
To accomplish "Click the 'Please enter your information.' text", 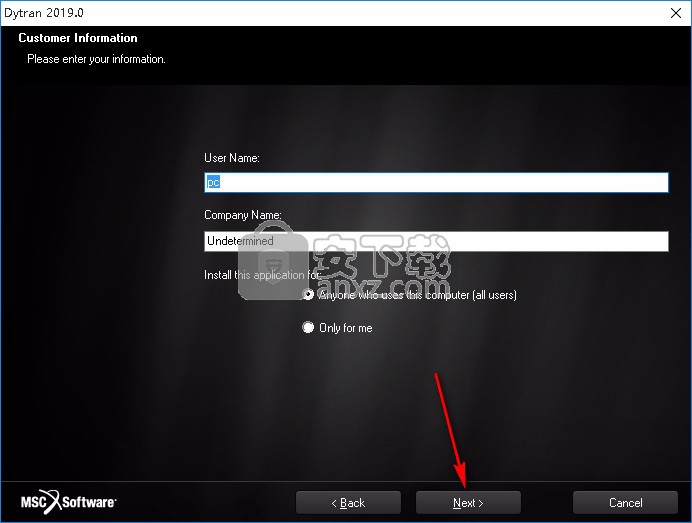I will pos(96,59).
